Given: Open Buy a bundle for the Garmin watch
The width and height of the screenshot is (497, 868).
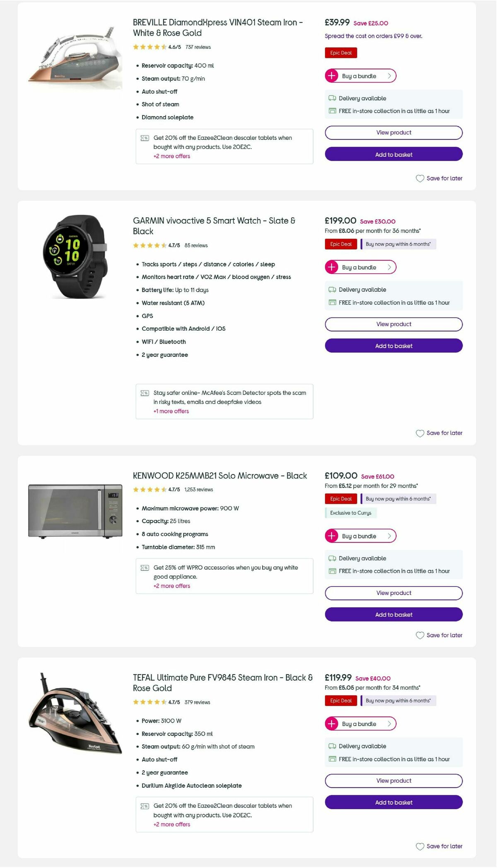Looking at the screenshot, I should (x=360, y=267).
